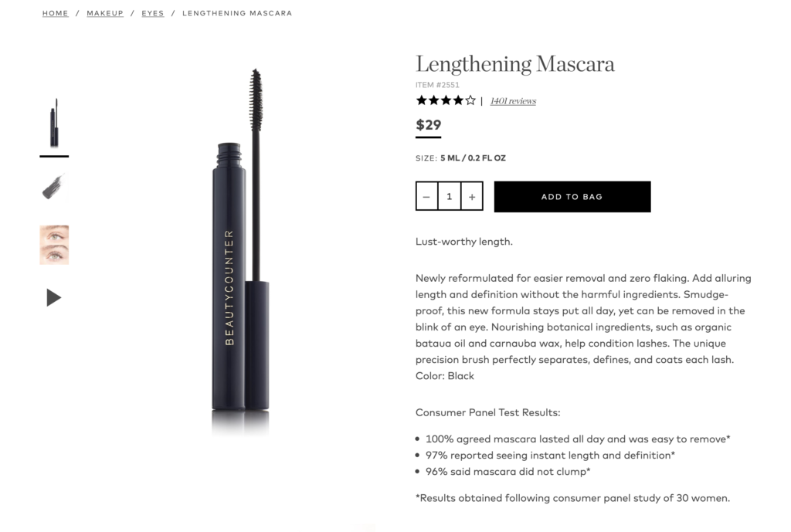Click the third filled rating star
791x532 pixels.
point(446,100)
